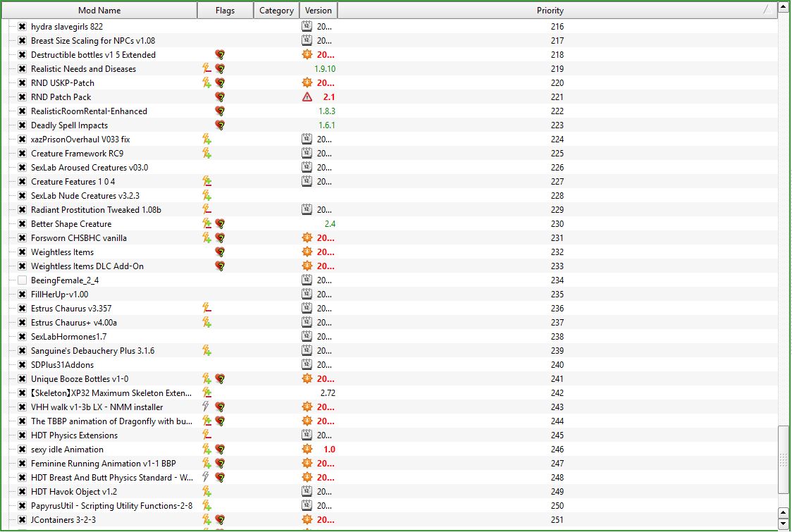
Task: Click heart flag on sexy idle Animation
Action: pyautogui.click(x=220, y=450)
